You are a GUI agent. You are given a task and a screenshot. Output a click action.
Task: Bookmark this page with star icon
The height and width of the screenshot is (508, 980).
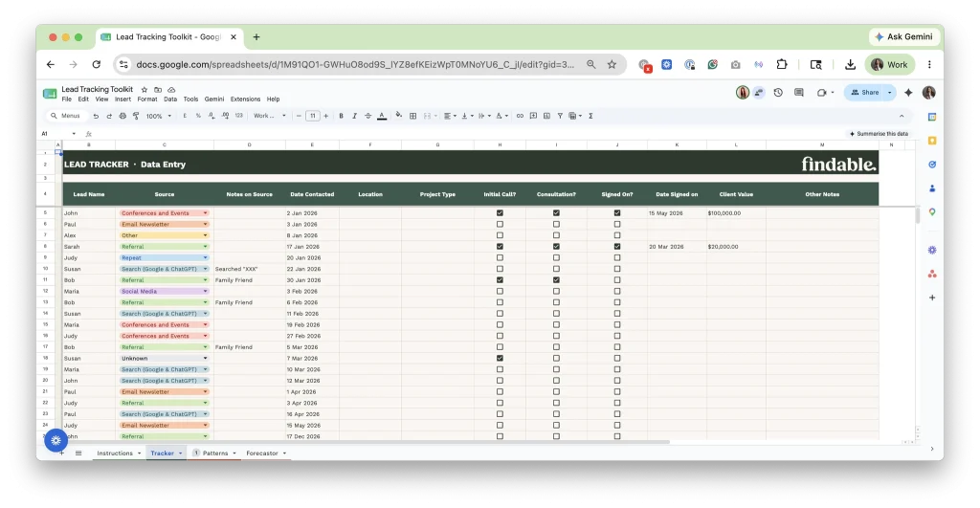pos(612,64)
